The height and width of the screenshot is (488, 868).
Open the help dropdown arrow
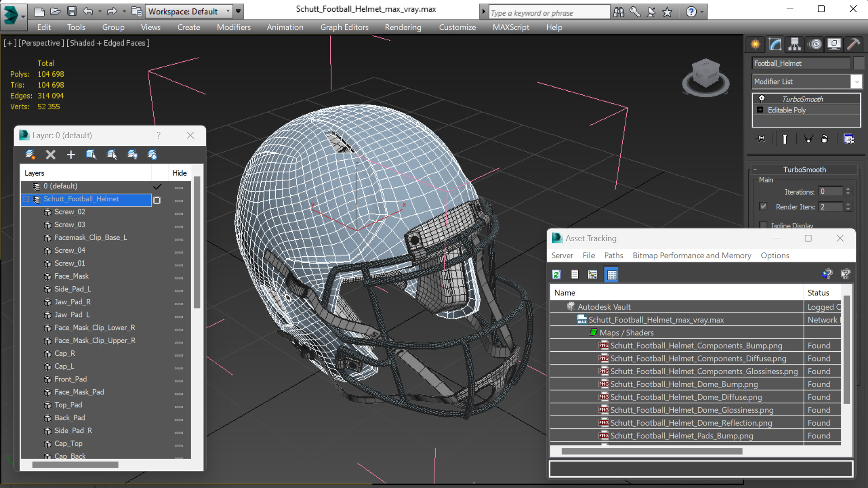(x=702, y=12)
